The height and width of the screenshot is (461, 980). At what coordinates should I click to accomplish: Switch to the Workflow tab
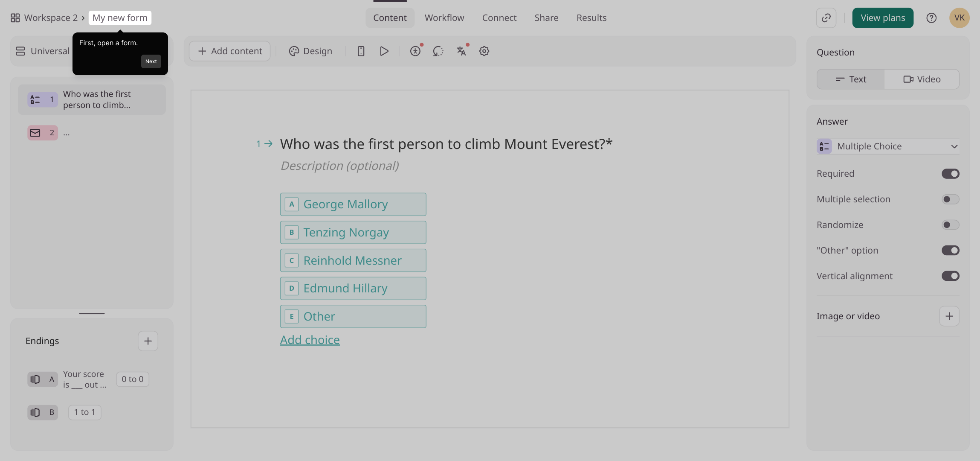(444, 18)
